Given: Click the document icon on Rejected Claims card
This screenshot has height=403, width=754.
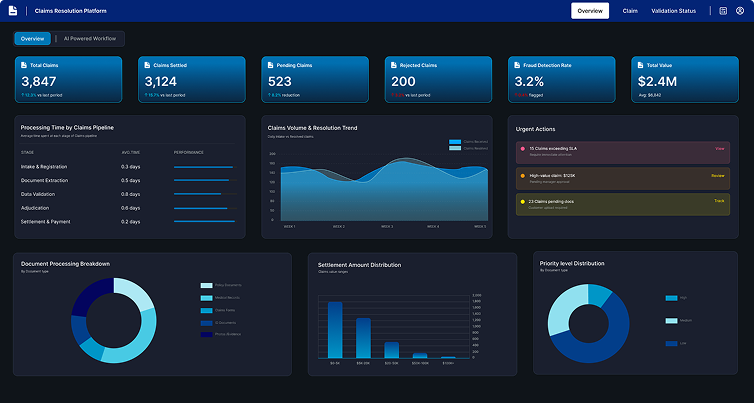Looking at the screenshot, I should click(x=394, y=65).
